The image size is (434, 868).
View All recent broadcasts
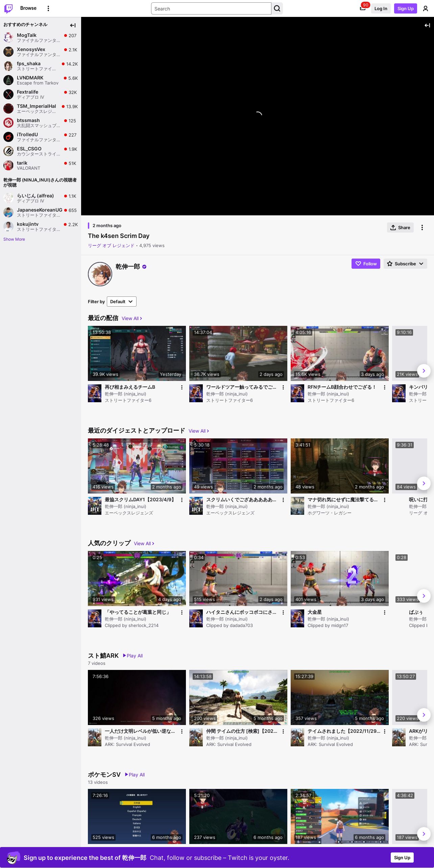point(132,318)
